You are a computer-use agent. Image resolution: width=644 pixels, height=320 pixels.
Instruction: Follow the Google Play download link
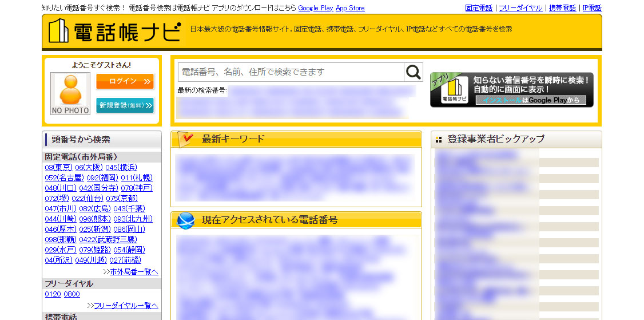[x=315, y=8]
